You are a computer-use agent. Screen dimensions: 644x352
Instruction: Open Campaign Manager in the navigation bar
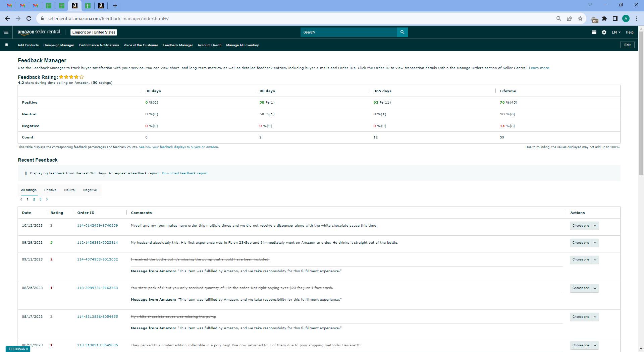[59, 45]
